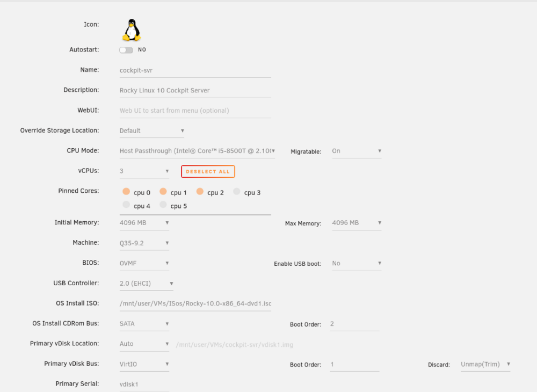Open the Initial Memory dropdown
The width and height of the screenshot is (537, 392).
point(144,223)
